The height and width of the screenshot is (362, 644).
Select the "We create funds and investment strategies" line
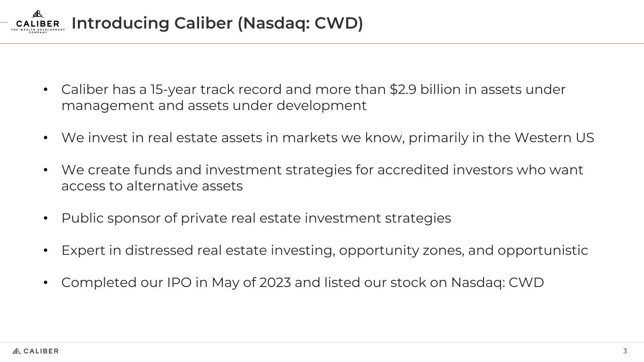(322, 170)
